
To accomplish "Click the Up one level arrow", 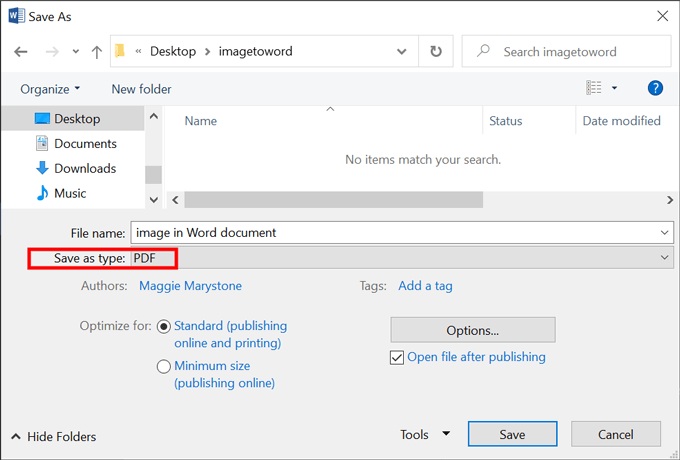I will pos(96,51).
